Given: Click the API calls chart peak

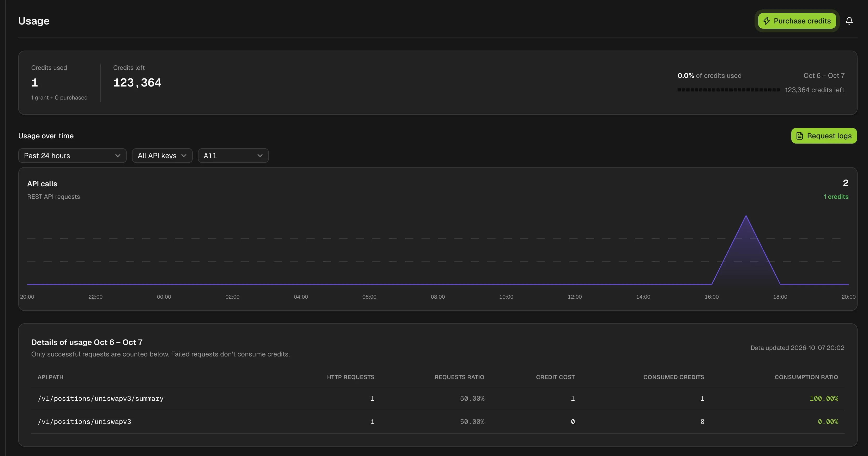Looking at the screenshot, I should click(x=746, y=216).
